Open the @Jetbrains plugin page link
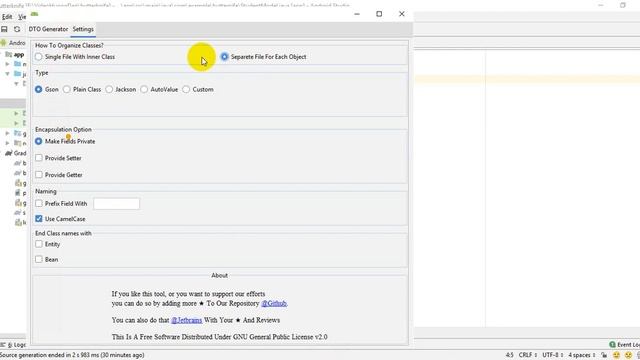Image resolution: width=640 pixels, height=360 pixels. point(187,320)
